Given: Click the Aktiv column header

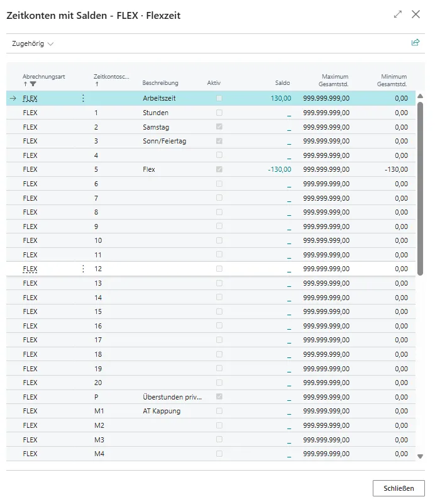Looking at the screenshot, I should pyautogui.click(x=214, y=83).
